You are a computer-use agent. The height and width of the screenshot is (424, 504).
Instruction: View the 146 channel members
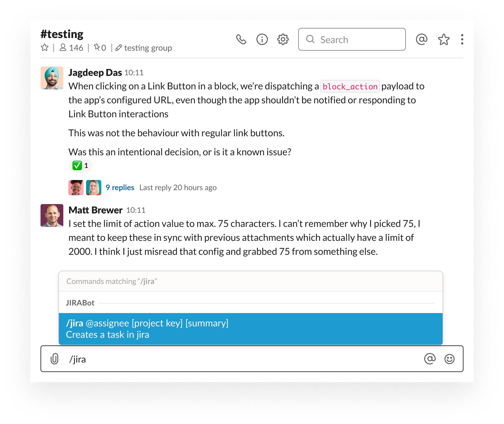72,48
